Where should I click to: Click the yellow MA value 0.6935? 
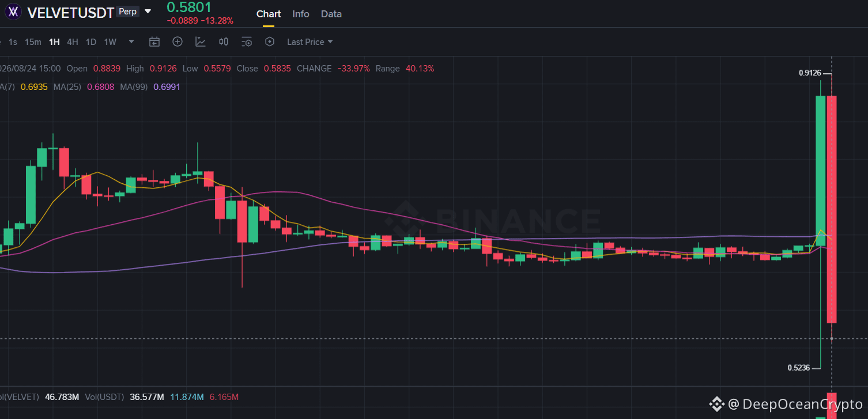click(x=34, y=86)
